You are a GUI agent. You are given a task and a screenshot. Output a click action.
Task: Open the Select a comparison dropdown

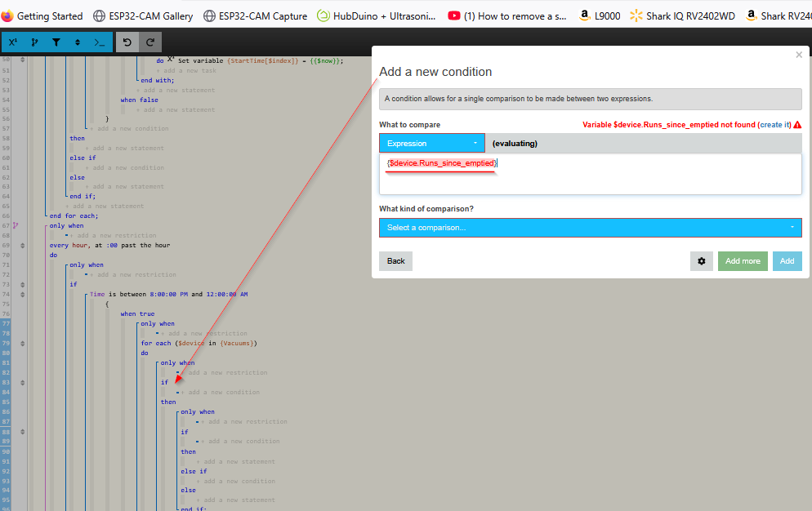tap(591, 228)
